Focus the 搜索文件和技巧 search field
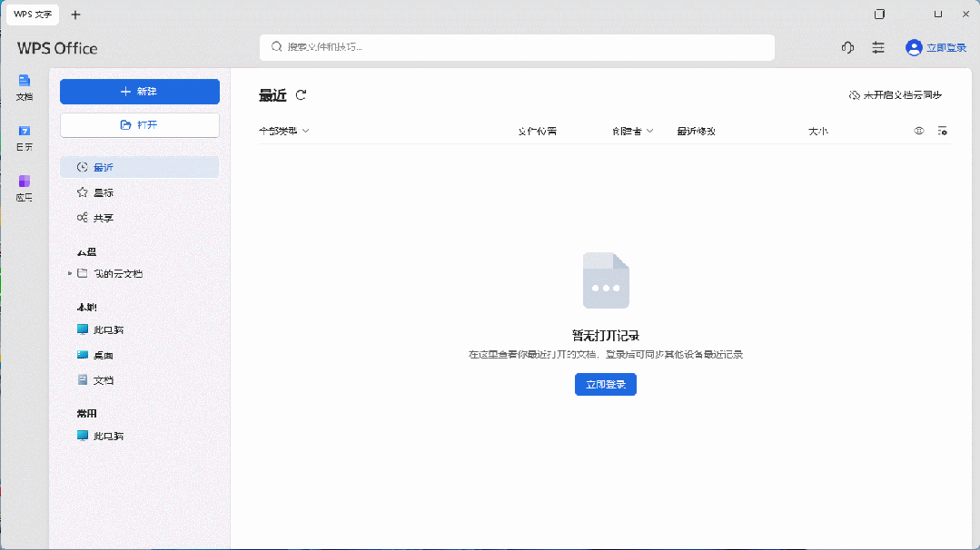The height and width of the screenshot is (550, 980). tap(517, 47)
